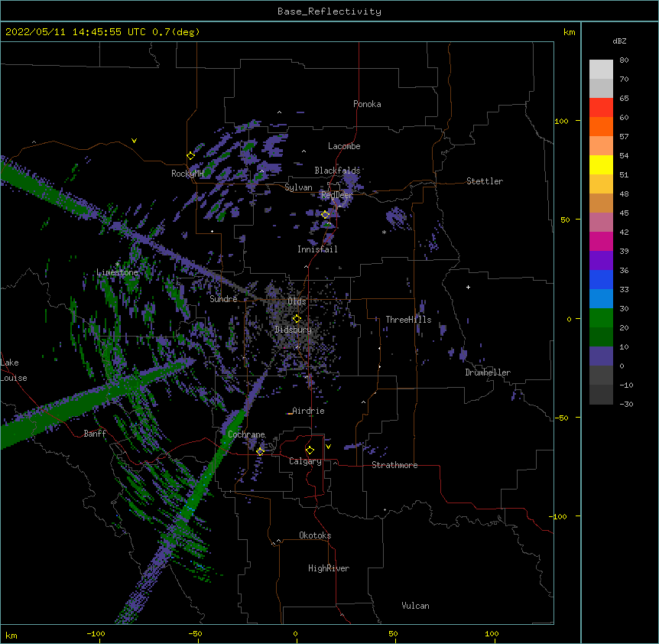
Task: Click the HighRiver label
Action: click(x=329, y=568)
